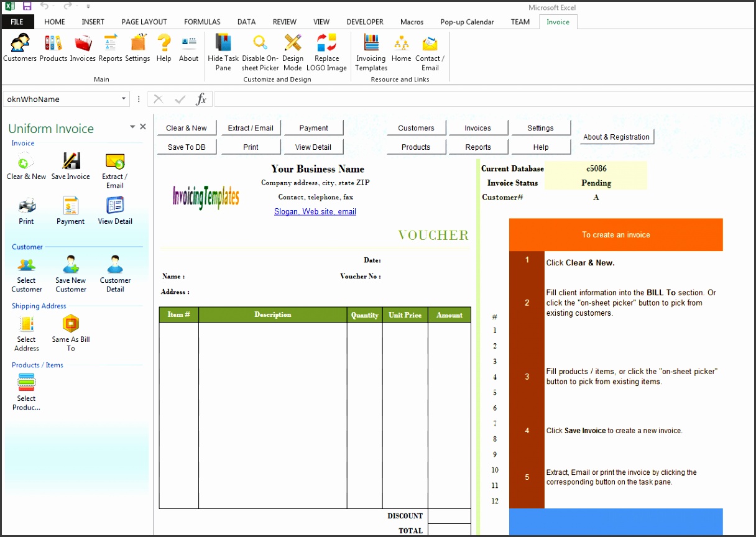Click Select Customer in task pane
Viewport: 756px width, 537px height.
pos(27,273)
